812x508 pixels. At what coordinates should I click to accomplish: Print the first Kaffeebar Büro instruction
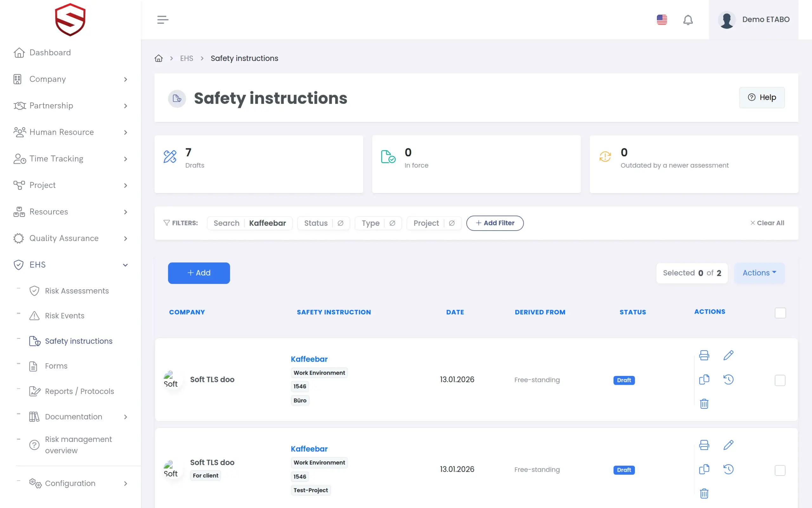pos(704,355)
